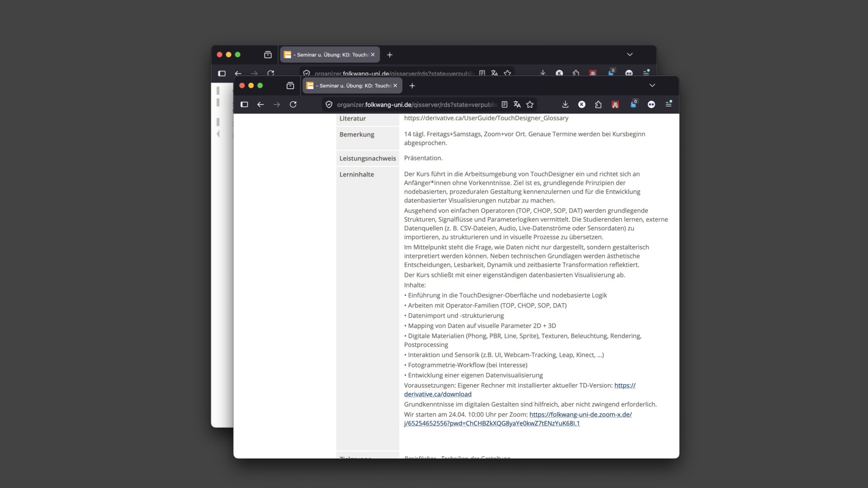Click the round face extension icon in front window
868x488 pixels.
pyautogui.click(x=651, y=104)
